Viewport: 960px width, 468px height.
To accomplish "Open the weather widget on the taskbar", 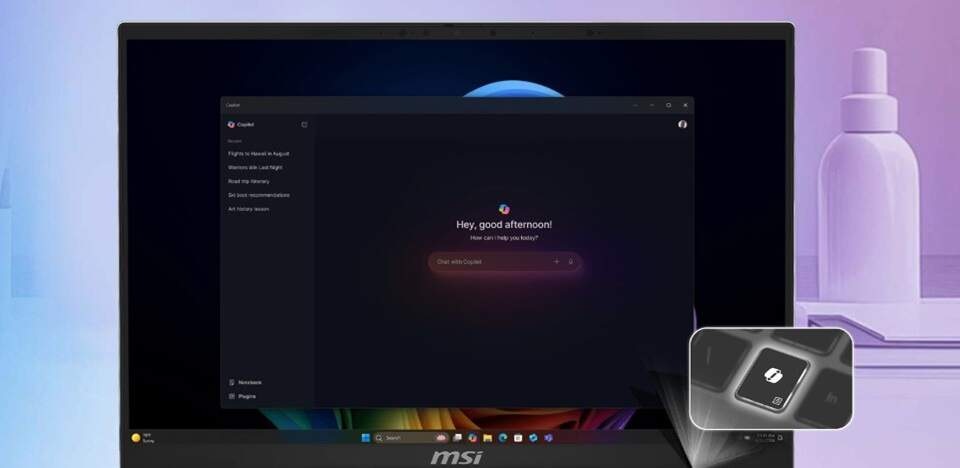I will click(x=142, y=437).
